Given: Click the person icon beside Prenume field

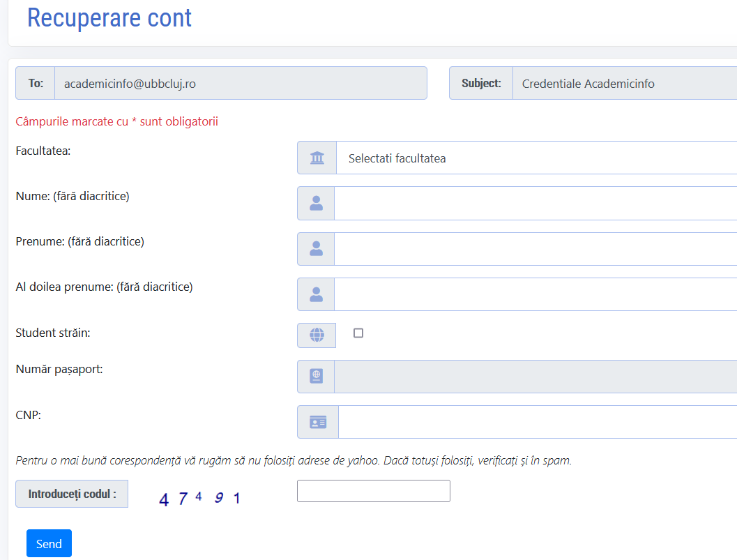Looking at the screenshot, I should (x=316, y=249).
